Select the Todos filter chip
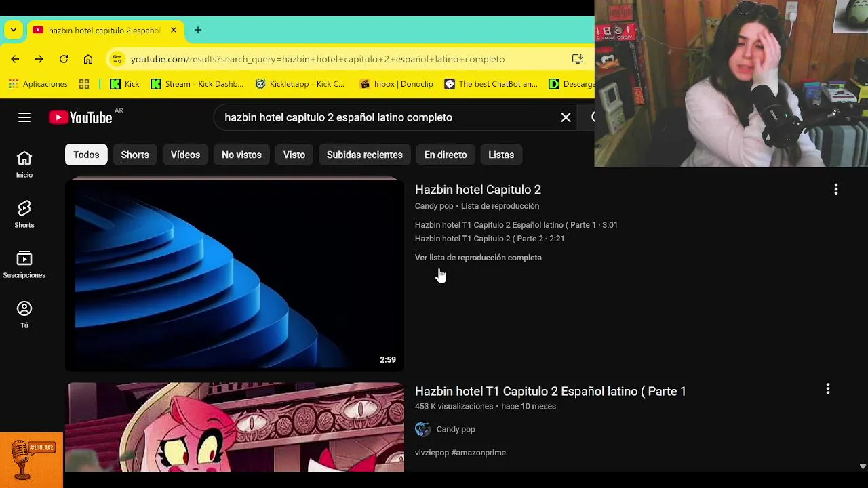This screenshot has height=488, width=868. [x=86, y=155]
